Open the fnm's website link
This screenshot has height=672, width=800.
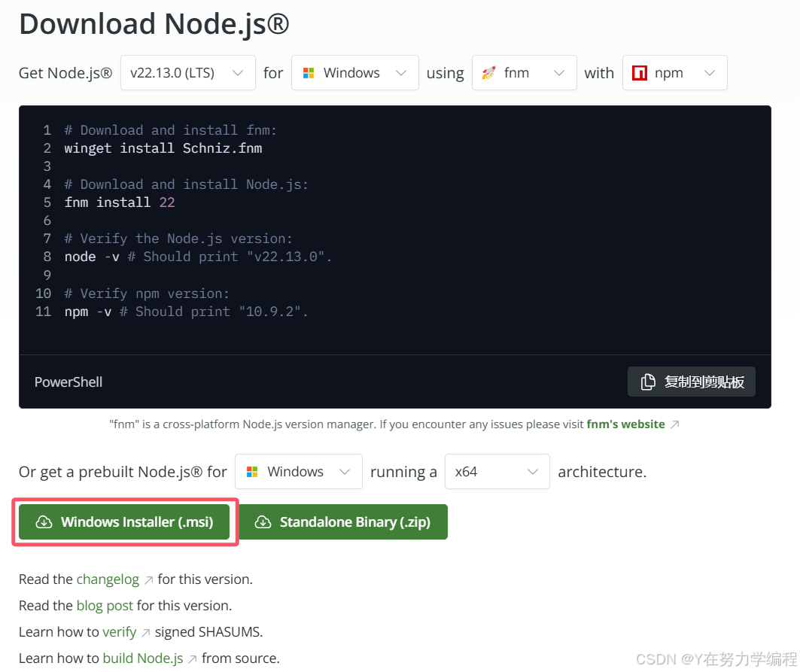tap(625, 424)
